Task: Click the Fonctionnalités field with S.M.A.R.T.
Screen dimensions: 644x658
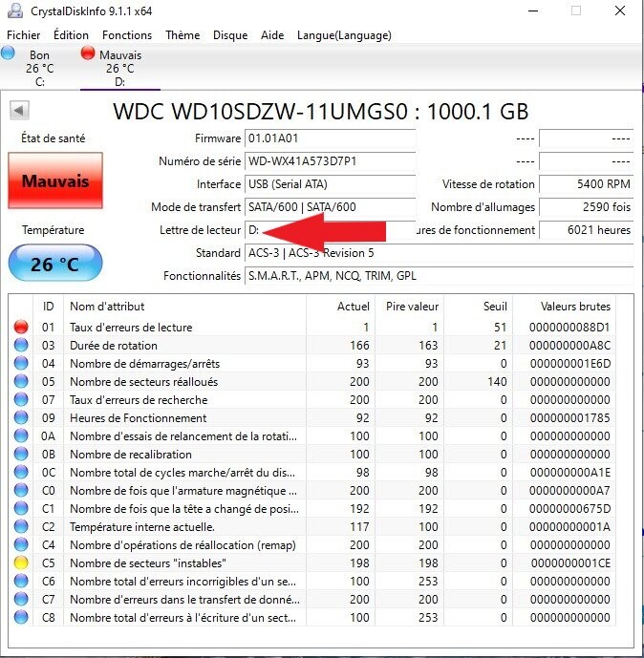Action: (439, 276)
